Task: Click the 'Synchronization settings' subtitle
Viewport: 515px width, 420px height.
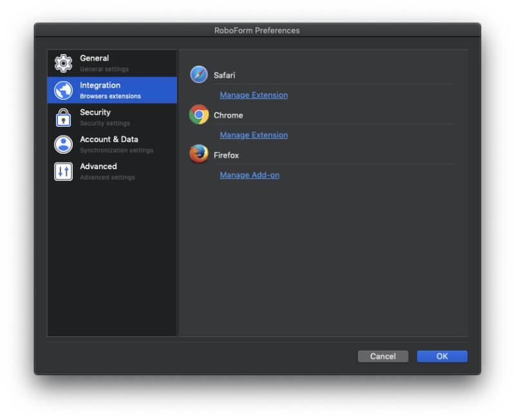Action: point(117,151)
